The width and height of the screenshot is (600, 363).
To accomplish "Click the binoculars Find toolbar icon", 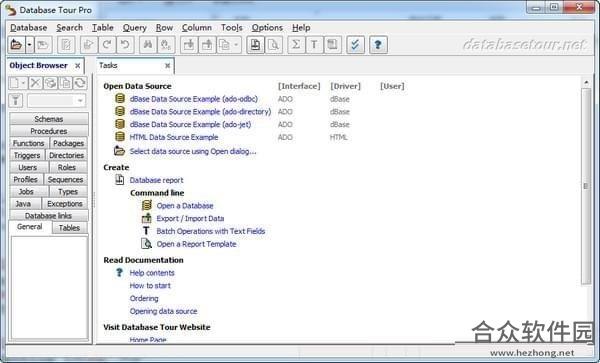I will (148, 45).
